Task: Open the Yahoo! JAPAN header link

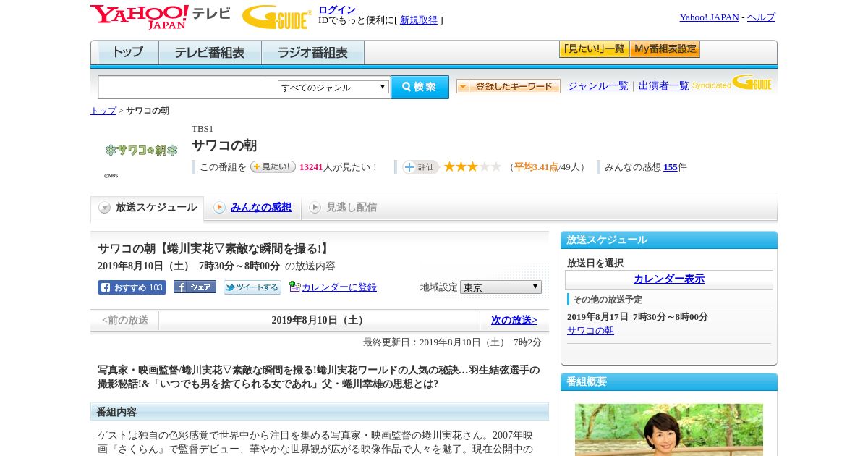Action: (x=710, y=17)
